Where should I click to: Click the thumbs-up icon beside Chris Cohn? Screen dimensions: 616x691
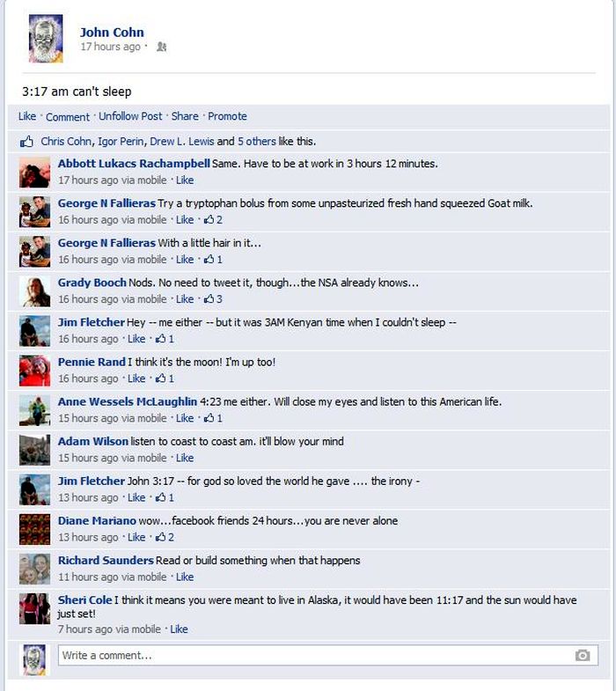pyautogui.click(x=26, y=142)
